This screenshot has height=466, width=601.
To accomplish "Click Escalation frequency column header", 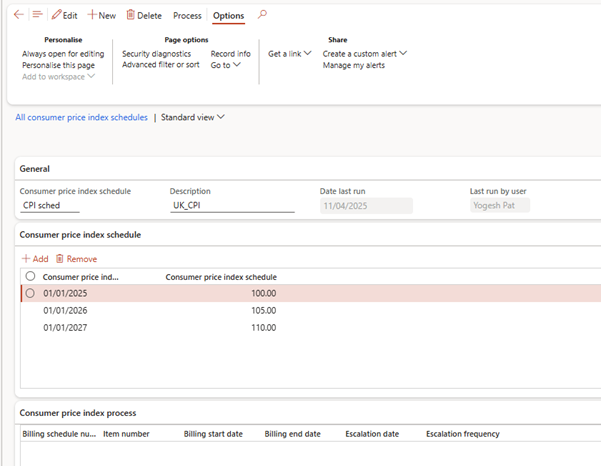I will [463, 434].
